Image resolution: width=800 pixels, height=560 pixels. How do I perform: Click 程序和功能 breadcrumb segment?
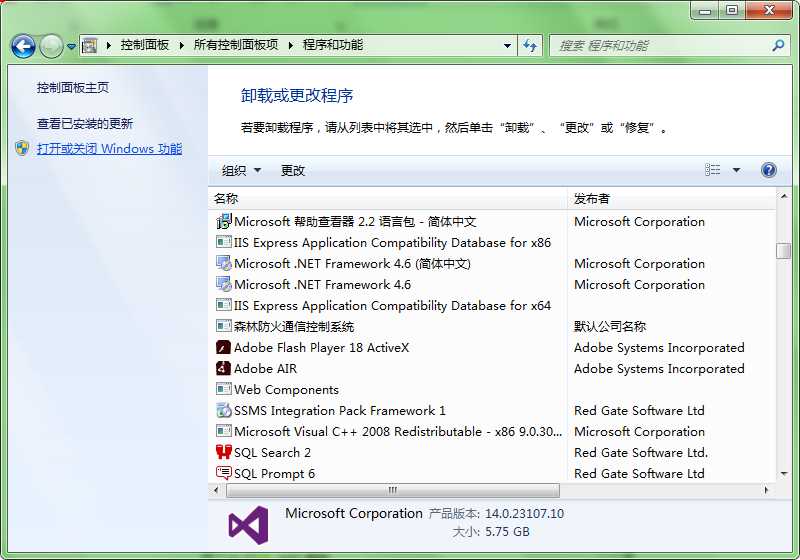coord(333,45)
